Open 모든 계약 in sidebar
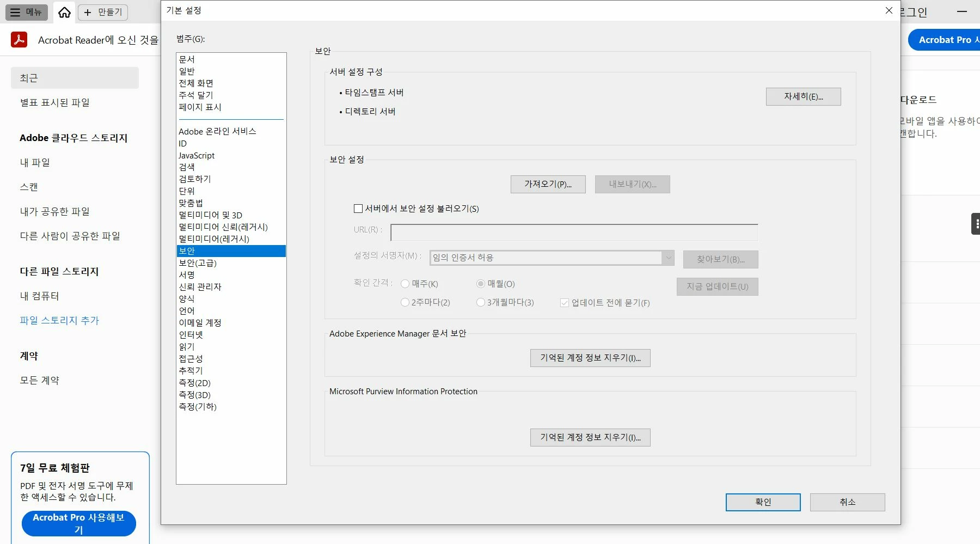Screen dimensions: 980x544 [39, 380]
